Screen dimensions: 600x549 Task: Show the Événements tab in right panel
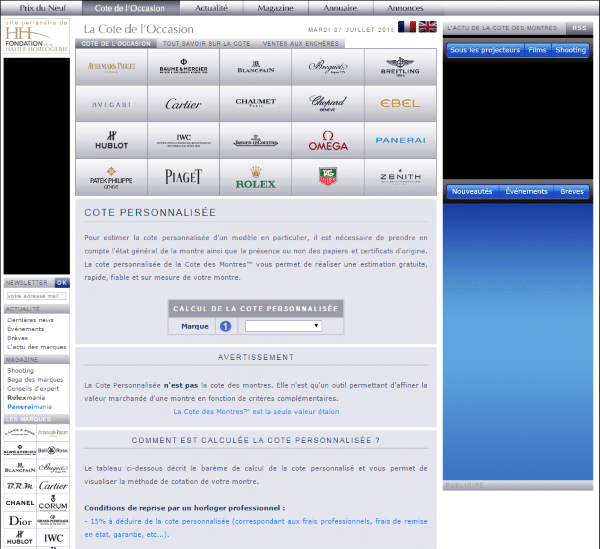[x=526, y=191]
